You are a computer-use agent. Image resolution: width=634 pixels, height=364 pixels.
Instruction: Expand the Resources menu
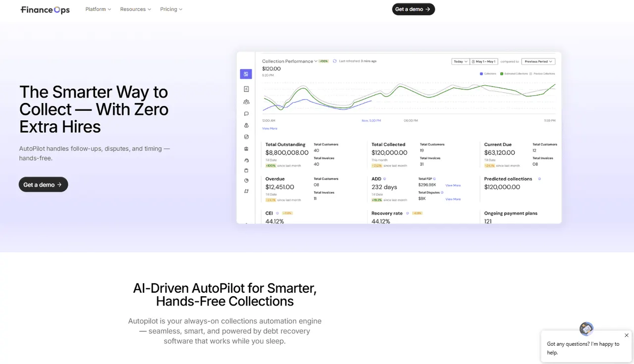[136, 9]
